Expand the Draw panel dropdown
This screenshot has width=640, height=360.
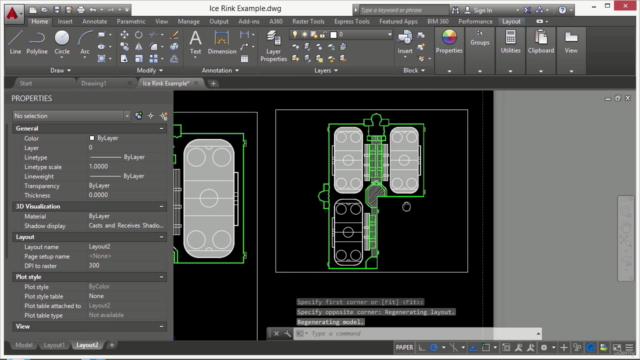point(60,71)
